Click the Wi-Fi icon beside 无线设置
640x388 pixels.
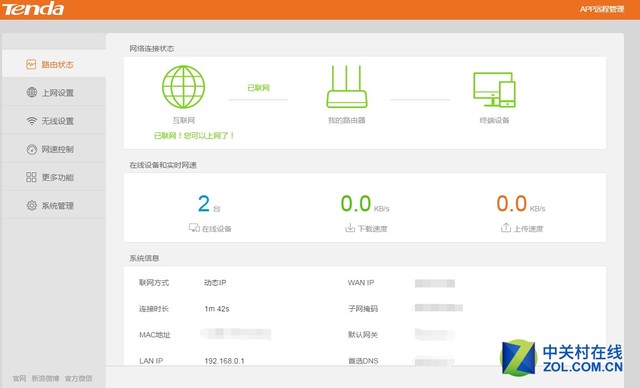coord(31,121)
